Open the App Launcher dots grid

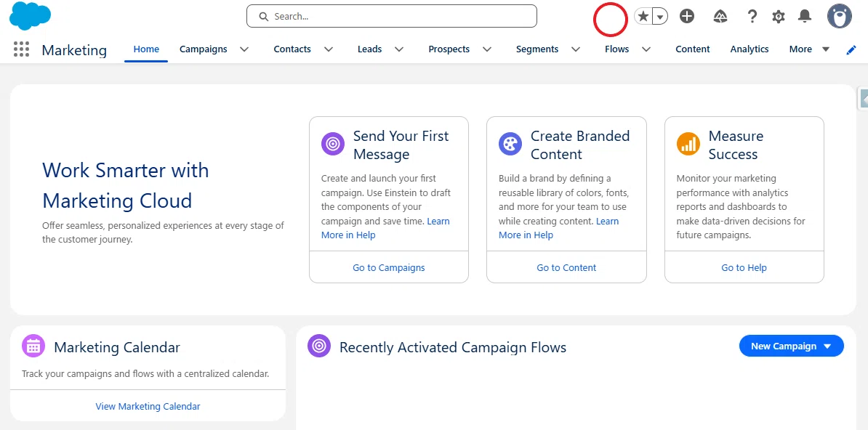(x=21, y=49)
